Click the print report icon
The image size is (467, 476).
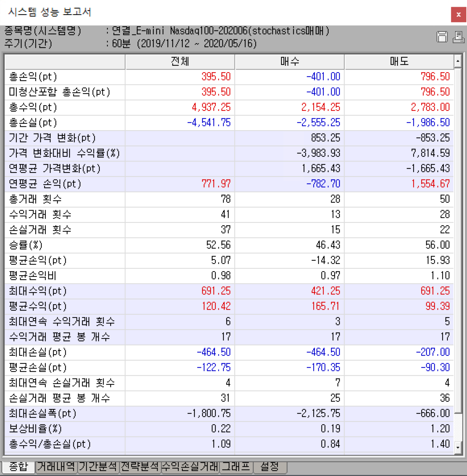coord(458,37)
